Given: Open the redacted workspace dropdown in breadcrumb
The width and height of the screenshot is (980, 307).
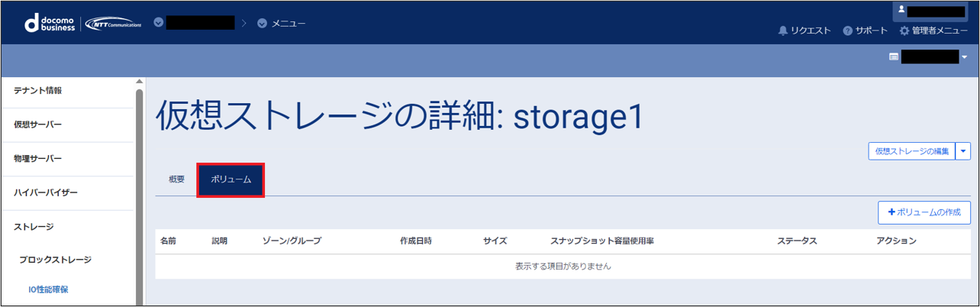Looking at the screenshot, I should click(159, 23).
